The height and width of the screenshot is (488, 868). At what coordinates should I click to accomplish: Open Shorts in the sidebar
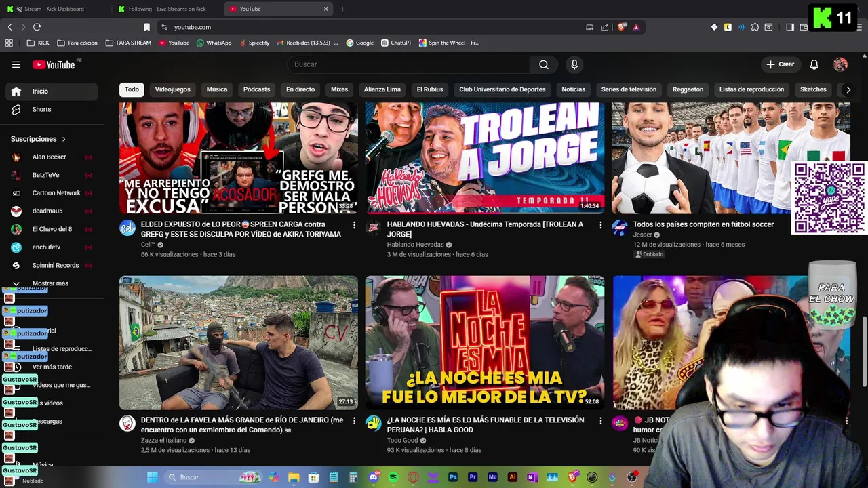[52, 110]
